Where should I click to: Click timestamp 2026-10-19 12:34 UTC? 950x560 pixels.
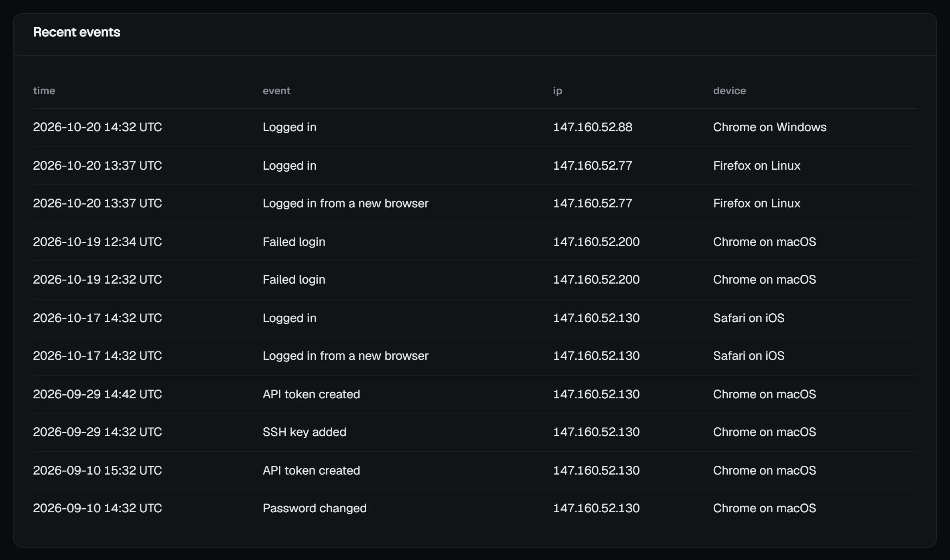point(97,242)
